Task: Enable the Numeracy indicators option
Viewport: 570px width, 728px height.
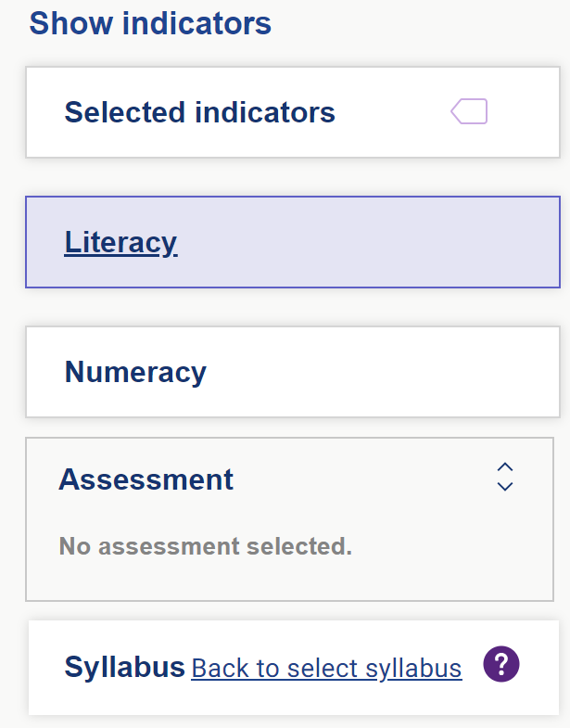Action: pyautogui.click(x=293, y=372)
